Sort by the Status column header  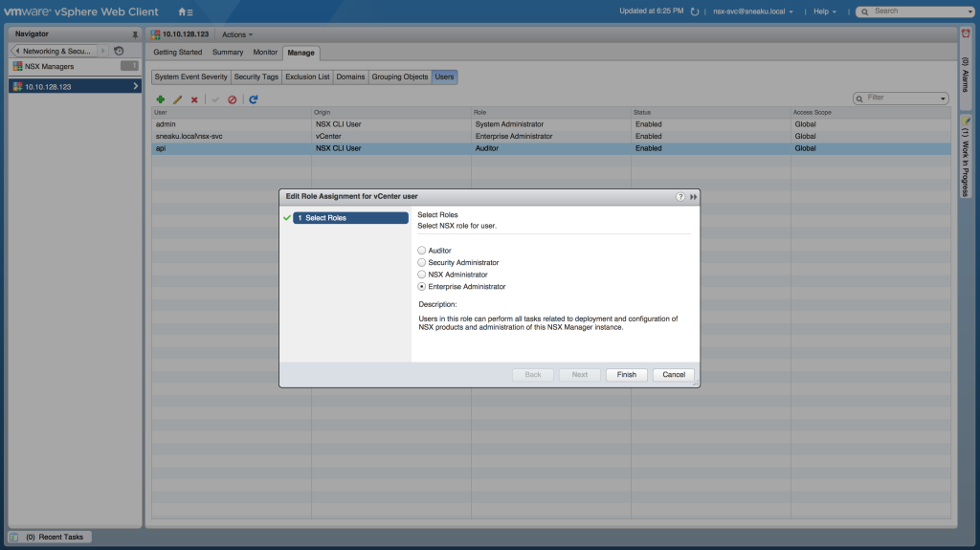(x=711, y=113)
